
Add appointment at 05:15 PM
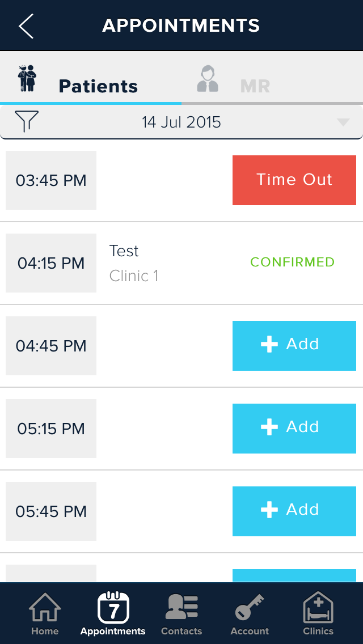click(294, 428)
